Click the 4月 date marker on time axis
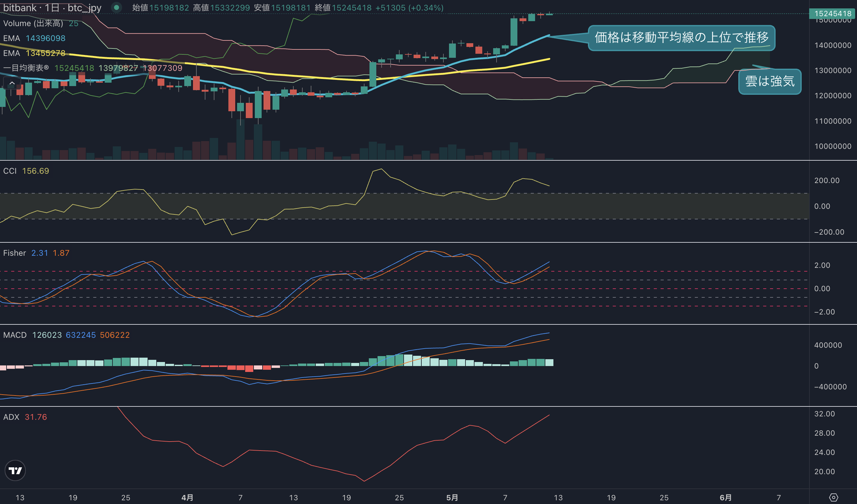Image resolution: width=857 pixels, height=504 pixels. coord(187,497)
